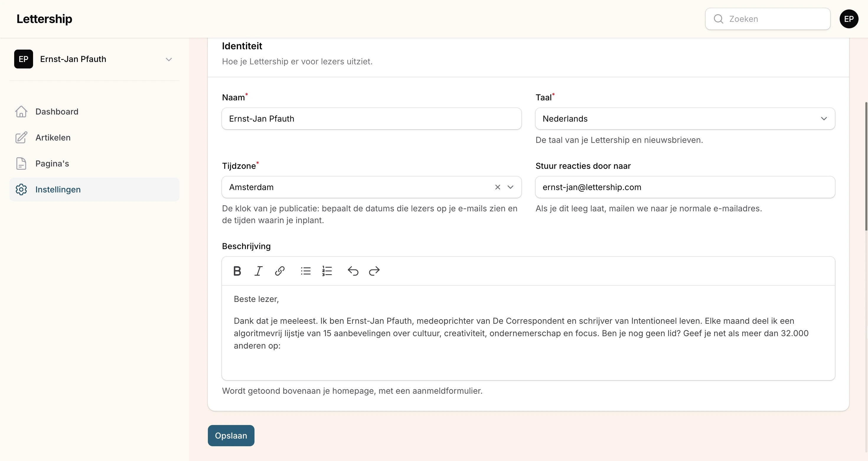The image size is (868, 461).
Task: Open the Pagina's section
Action: (94, 163)
